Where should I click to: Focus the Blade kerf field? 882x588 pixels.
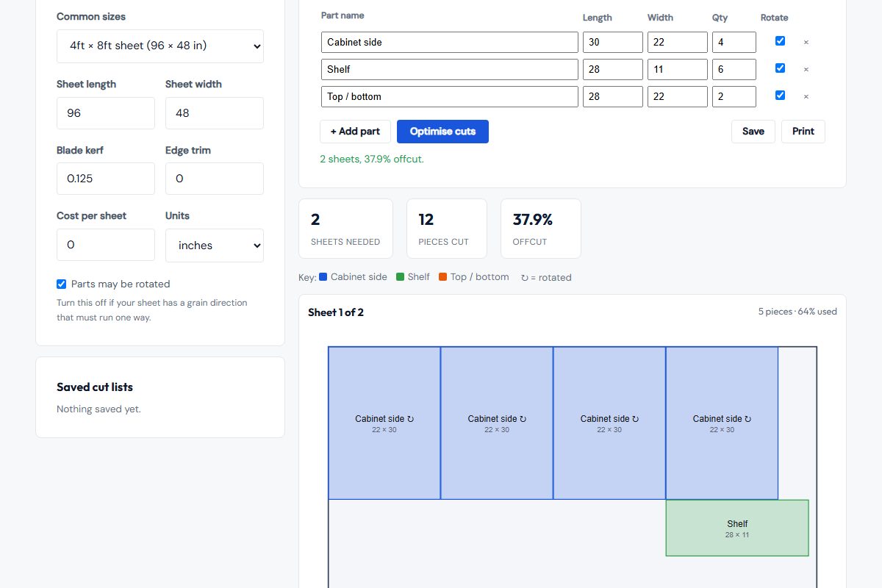tap(106, 179)
